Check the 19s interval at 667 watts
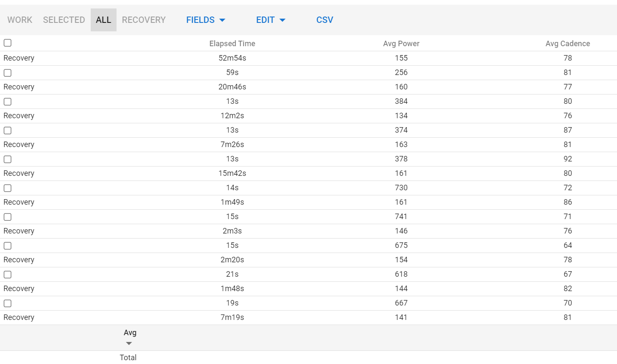Viewport: 617px width, 364px height. point(8,303)
